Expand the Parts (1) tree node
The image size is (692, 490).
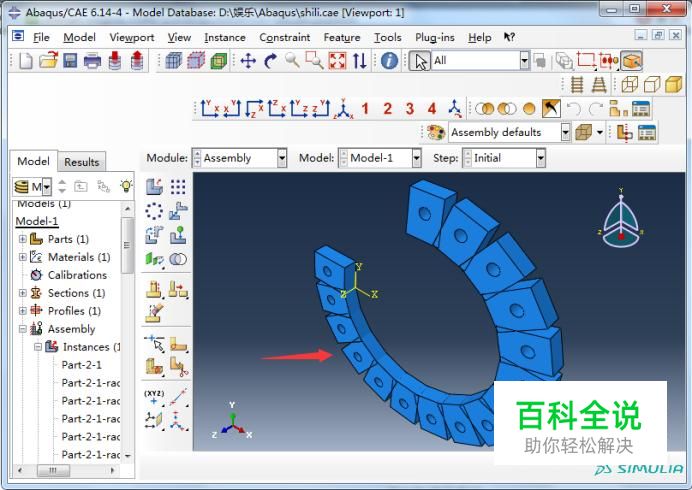(x=23, y=239)
